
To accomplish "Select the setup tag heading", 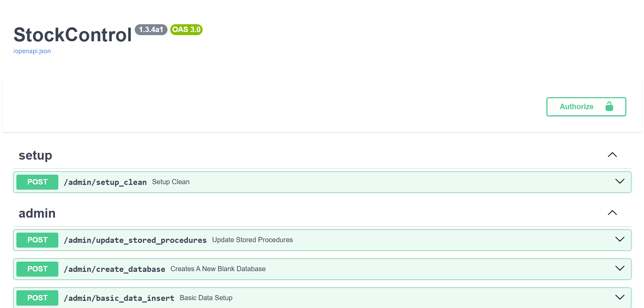I will click(x=35, y=155).
